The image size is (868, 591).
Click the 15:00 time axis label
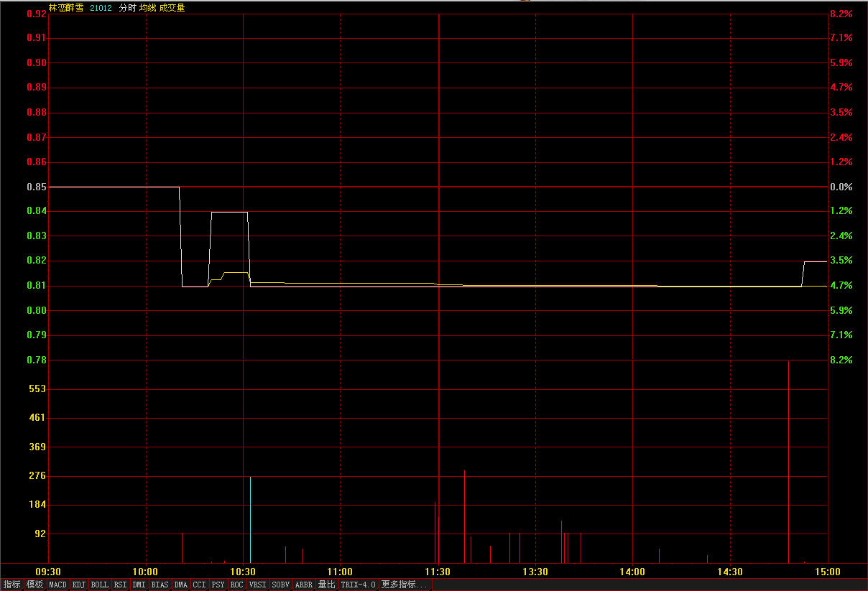click(827, 572)
